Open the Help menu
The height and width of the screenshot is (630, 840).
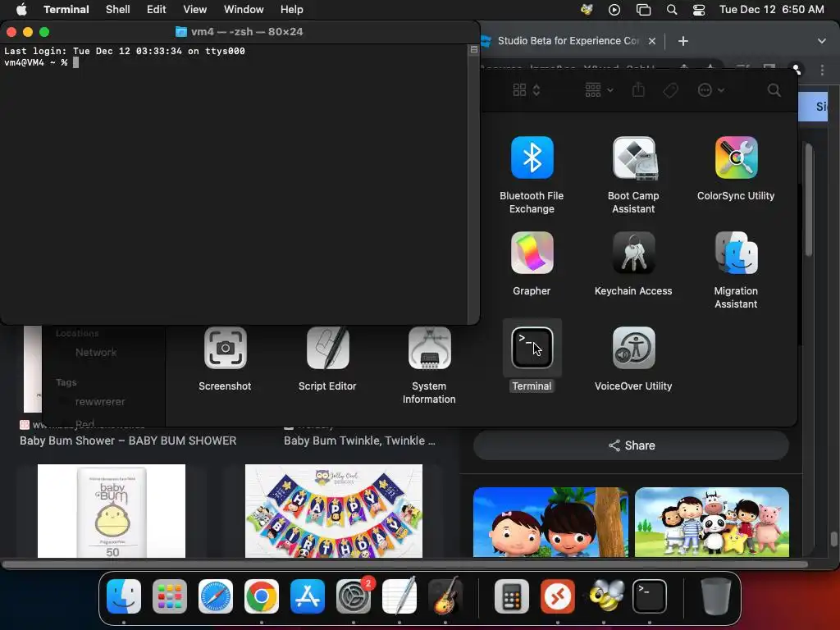pyautogui.click(x=292, y=10)
